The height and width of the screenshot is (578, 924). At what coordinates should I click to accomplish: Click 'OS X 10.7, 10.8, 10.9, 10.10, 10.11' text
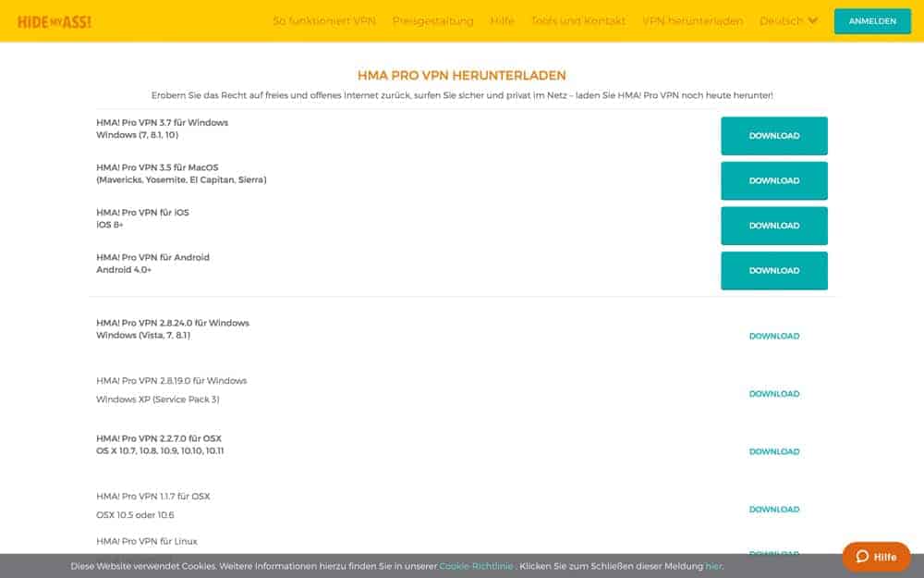(160, 450)
